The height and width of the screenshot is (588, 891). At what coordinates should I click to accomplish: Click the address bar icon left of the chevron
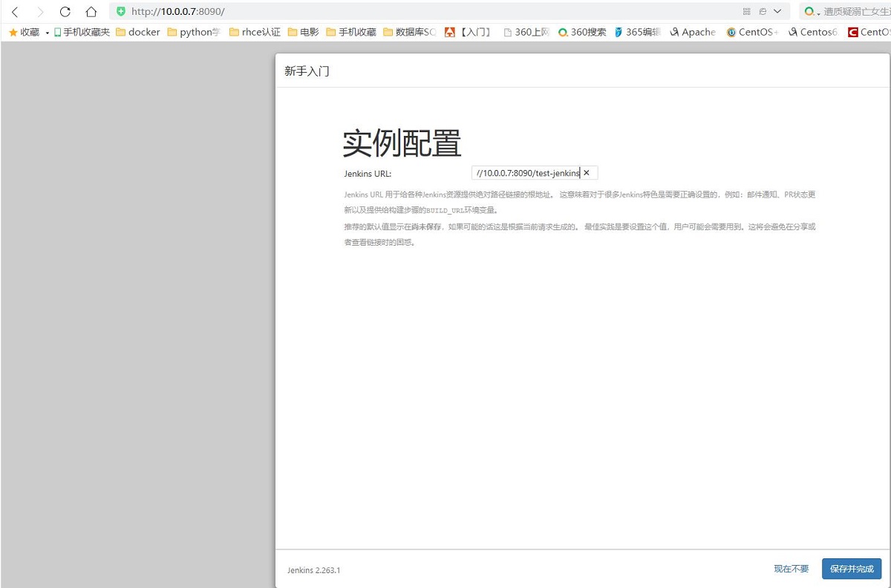pyautogui.click(x=763, y=12)
